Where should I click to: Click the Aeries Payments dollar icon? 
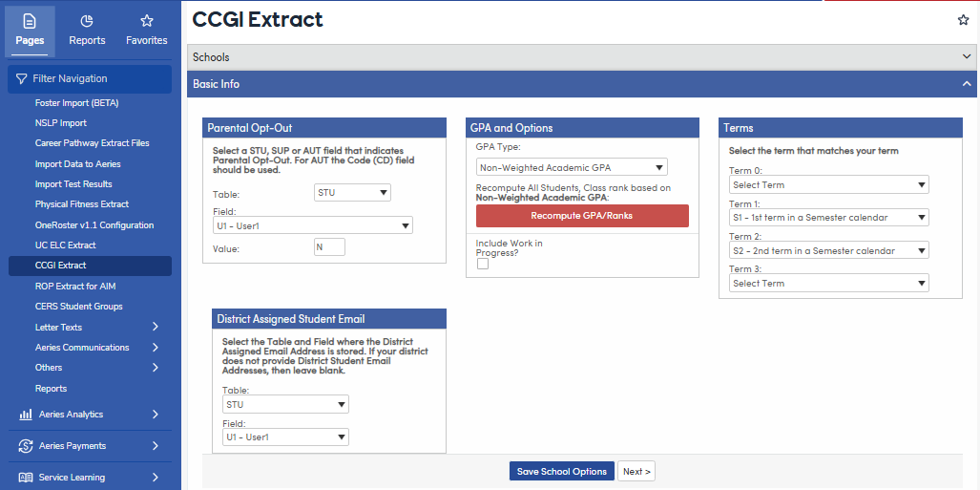pyautogui.click(x=26, y=446)
